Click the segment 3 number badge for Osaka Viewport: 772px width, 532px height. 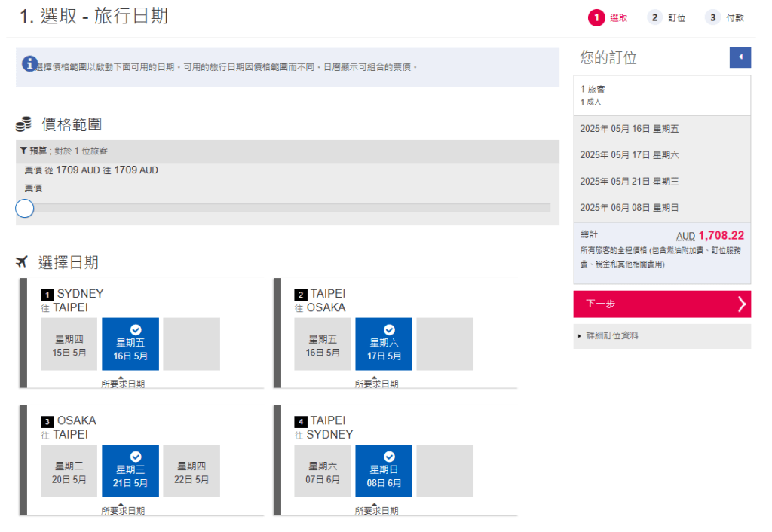46,422
